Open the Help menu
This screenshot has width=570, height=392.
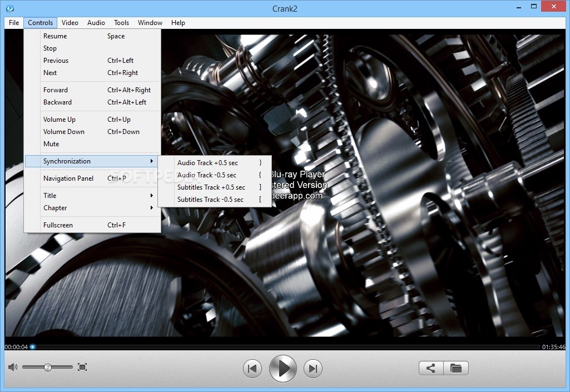tap(178, 23)
